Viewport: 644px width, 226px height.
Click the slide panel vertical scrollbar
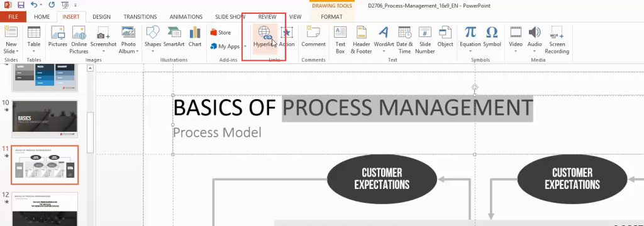click(91, 132)
